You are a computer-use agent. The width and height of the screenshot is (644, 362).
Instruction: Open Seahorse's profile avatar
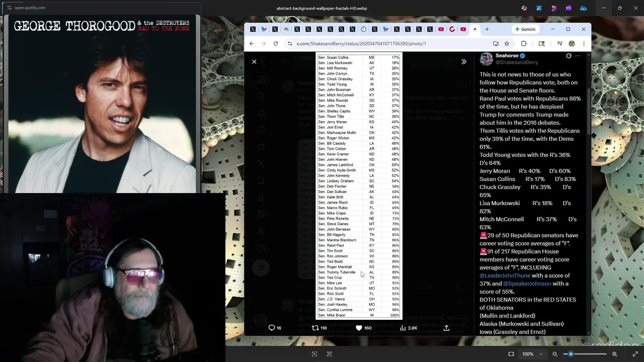pos(486,59)
